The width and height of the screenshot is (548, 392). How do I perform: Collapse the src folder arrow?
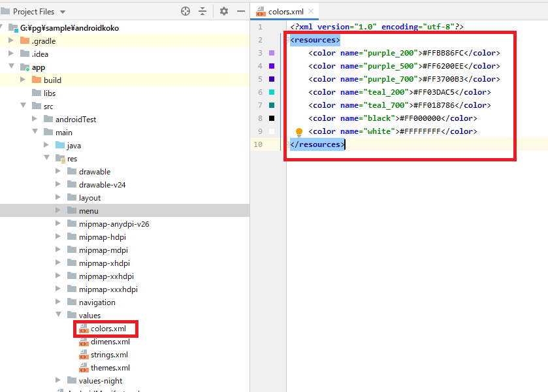pyautogui.click(x=23, y=106)
